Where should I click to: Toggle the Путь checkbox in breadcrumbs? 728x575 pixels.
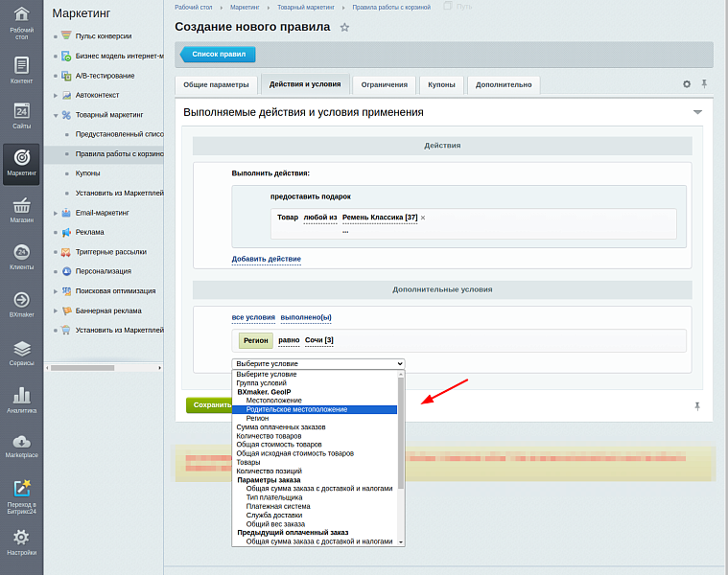coord(448,6)
